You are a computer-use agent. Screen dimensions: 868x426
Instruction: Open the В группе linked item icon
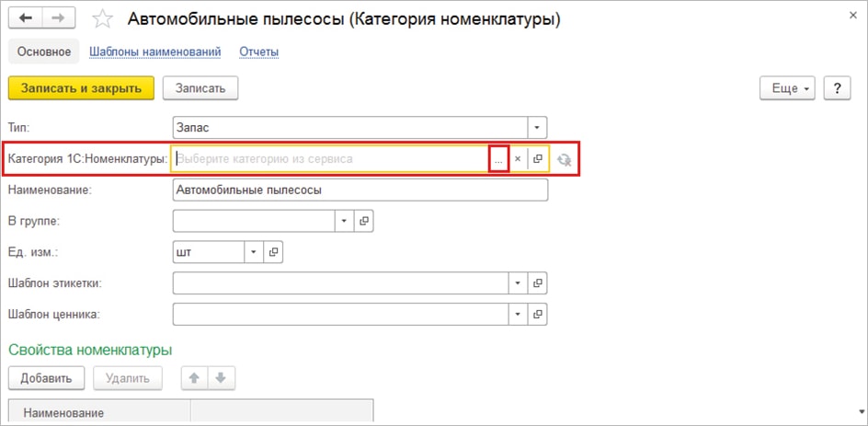[364, 221]
